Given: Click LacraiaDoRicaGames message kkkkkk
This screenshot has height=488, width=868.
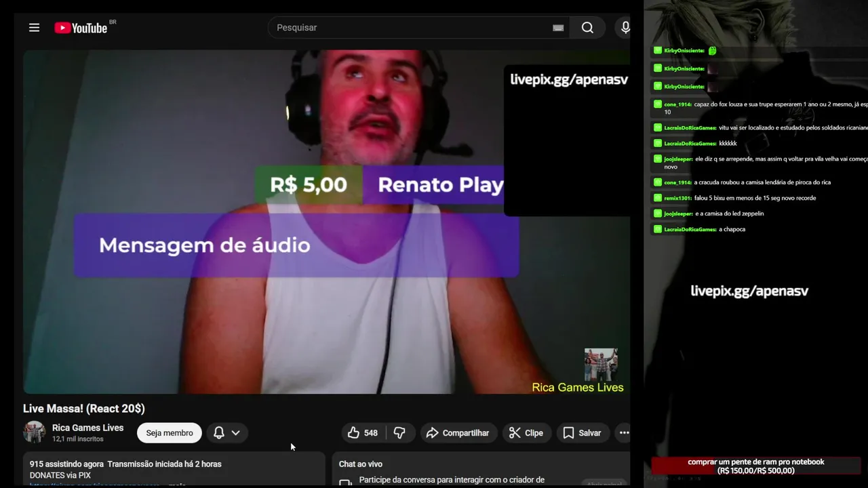Looking at the screenshot, I should [x=701, y=144].
